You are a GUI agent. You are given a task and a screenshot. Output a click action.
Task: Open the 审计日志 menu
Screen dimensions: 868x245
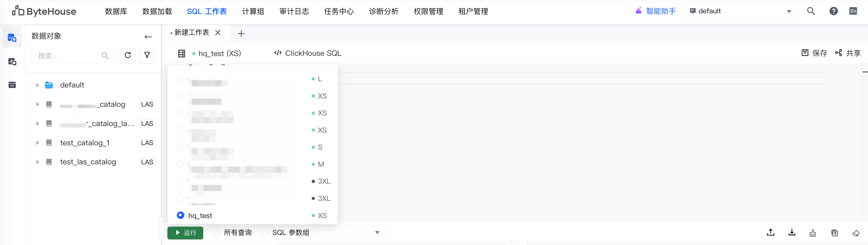pyautogui.click(x=294, y=12)
